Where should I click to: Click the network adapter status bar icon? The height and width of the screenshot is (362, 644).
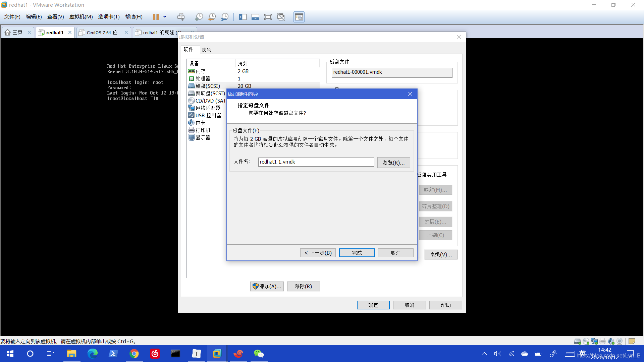(x=594, y=341)
